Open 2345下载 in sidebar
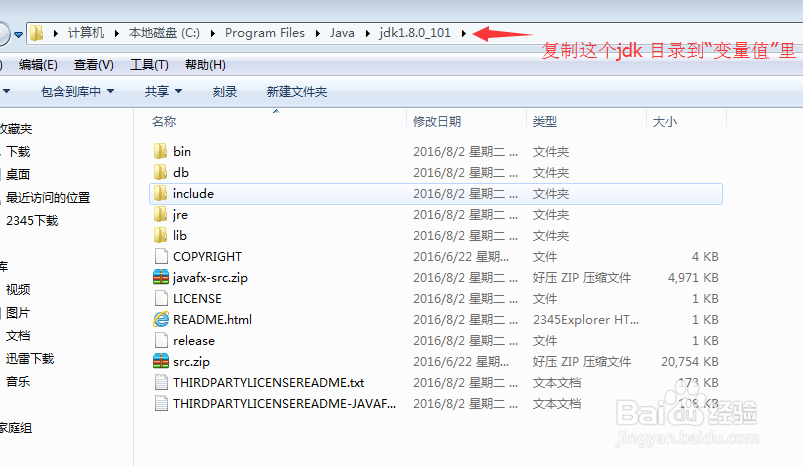 pyautogui.click(x=32, y=221)
